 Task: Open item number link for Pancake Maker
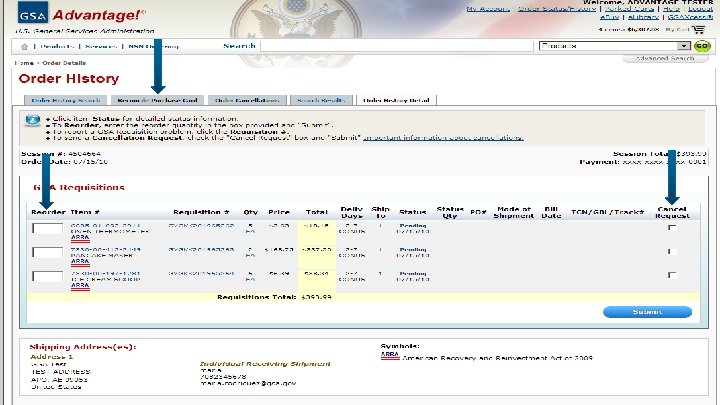[106, 249]
